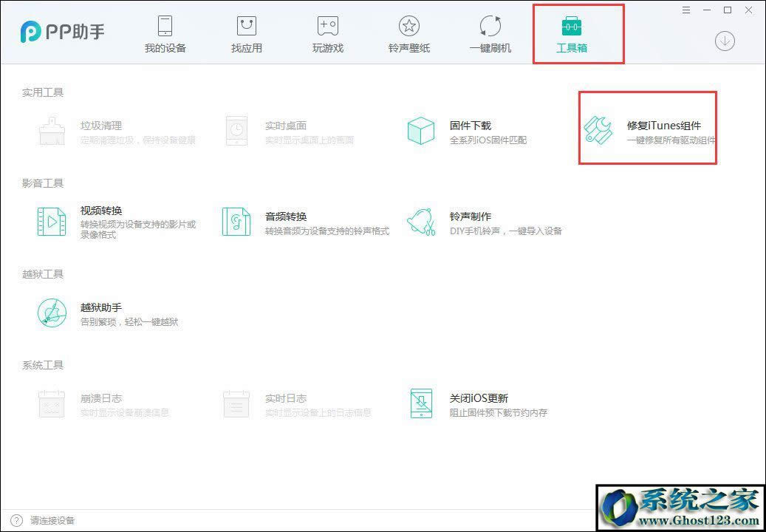
Task: Open the 越狱助手 jailbreak assistant icon
Action: pyautogui.click(x=51, y=312)
